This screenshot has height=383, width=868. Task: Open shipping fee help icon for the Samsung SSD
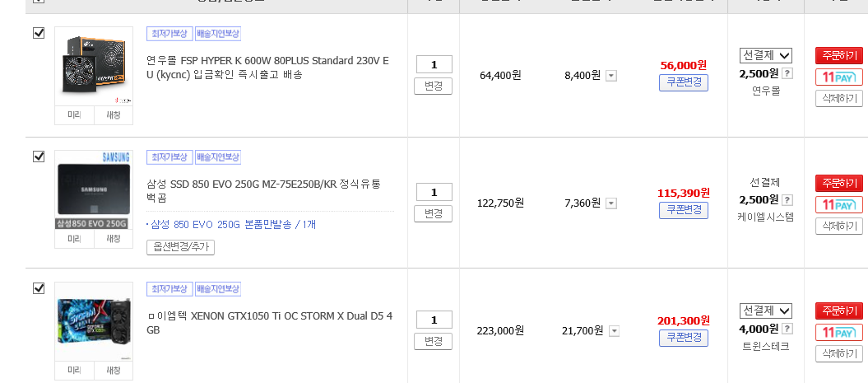pyautogui.click(x=787, y=200)
